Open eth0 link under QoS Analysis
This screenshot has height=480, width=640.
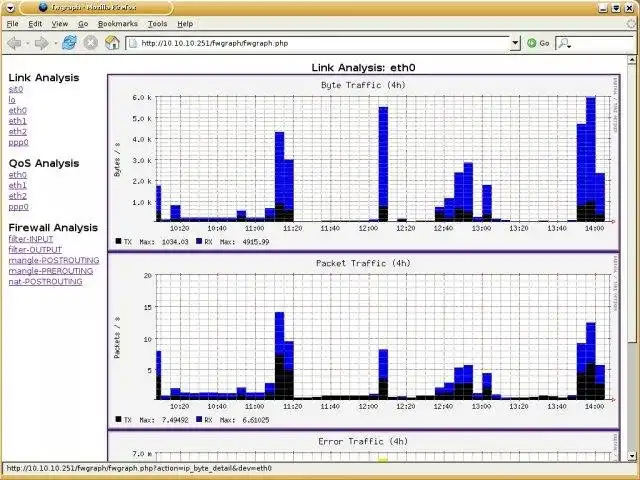click(x=18, y=175)
